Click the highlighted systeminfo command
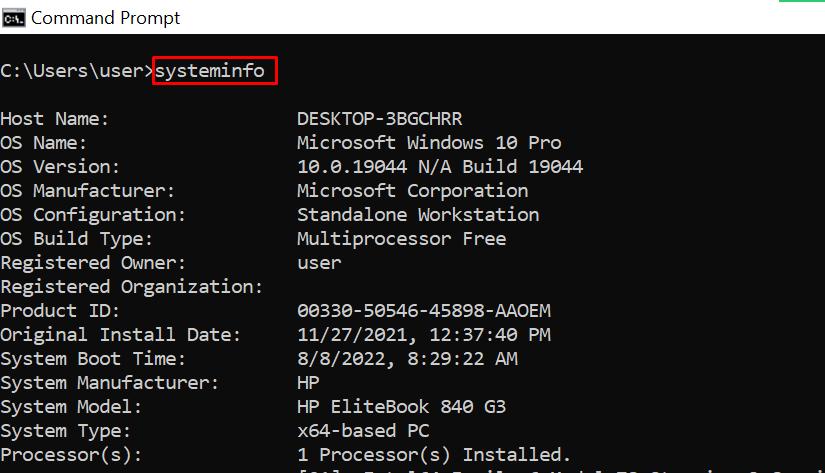This screenshot has width=825, height=473. click(214, 71)
